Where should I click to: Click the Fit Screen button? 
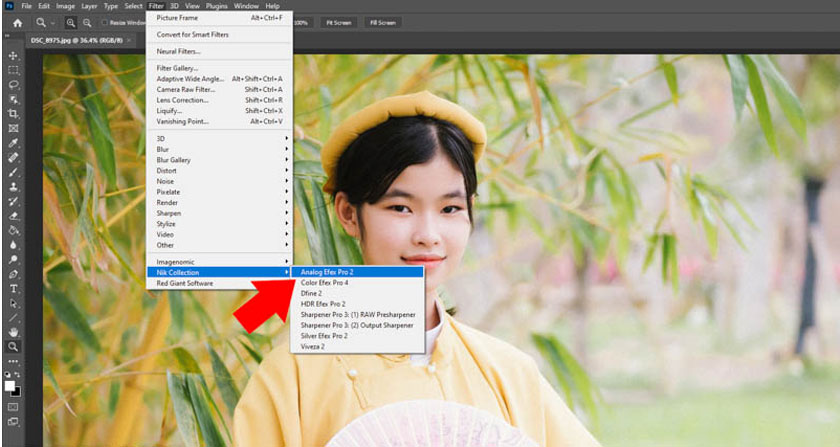(x=340, y=22)
